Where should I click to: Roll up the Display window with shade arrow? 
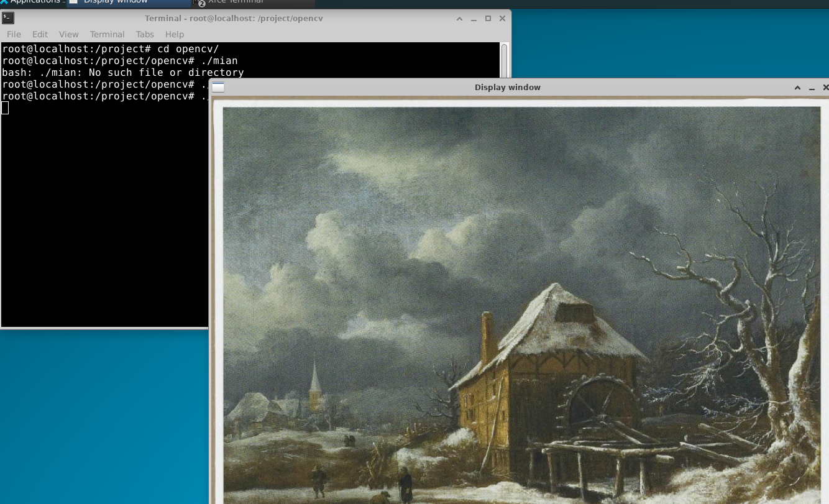coord(798,88)
